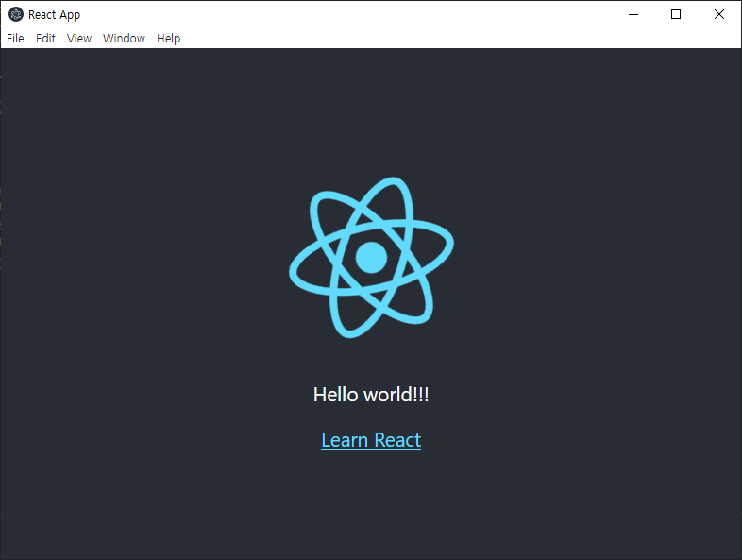Click the app icon in title bar

point(16,15)
